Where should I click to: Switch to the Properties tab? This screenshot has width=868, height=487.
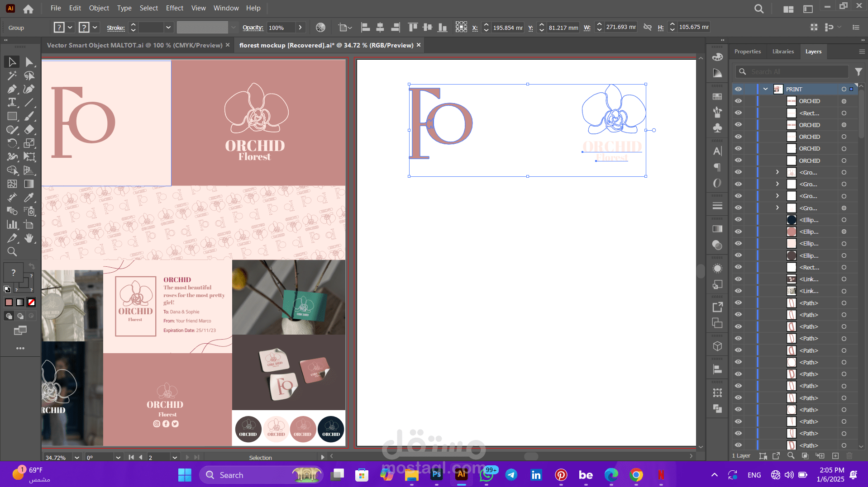(x=748, y=52)
